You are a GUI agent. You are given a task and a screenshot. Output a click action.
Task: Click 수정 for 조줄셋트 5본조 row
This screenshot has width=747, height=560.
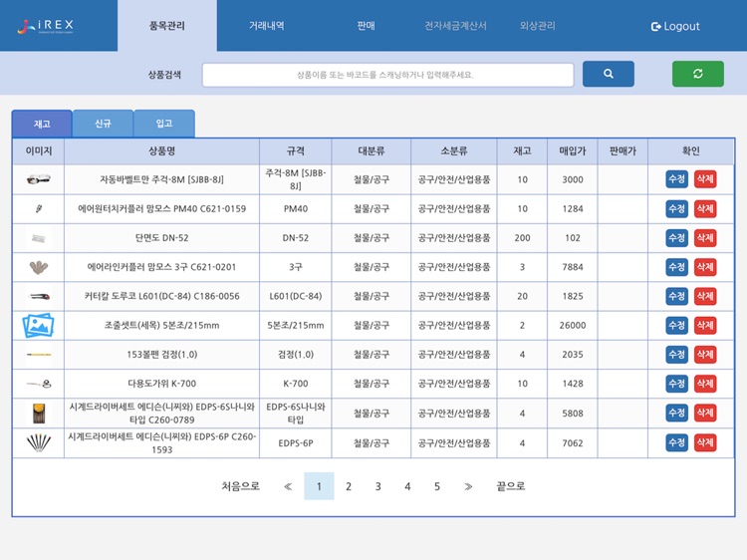676,325
